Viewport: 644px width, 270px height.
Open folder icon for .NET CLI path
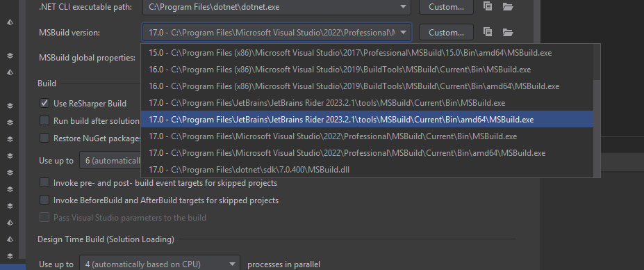(x=508, y=6)
